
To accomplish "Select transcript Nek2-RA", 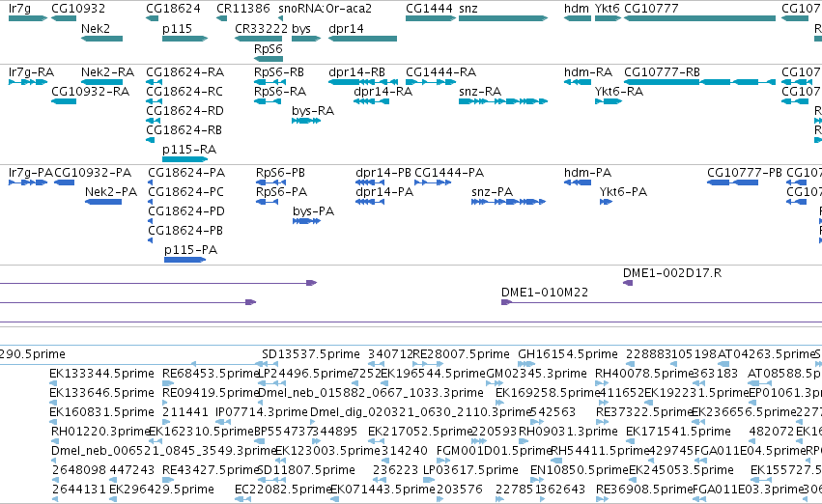I will pyautogui.click(x=101, y=82).
